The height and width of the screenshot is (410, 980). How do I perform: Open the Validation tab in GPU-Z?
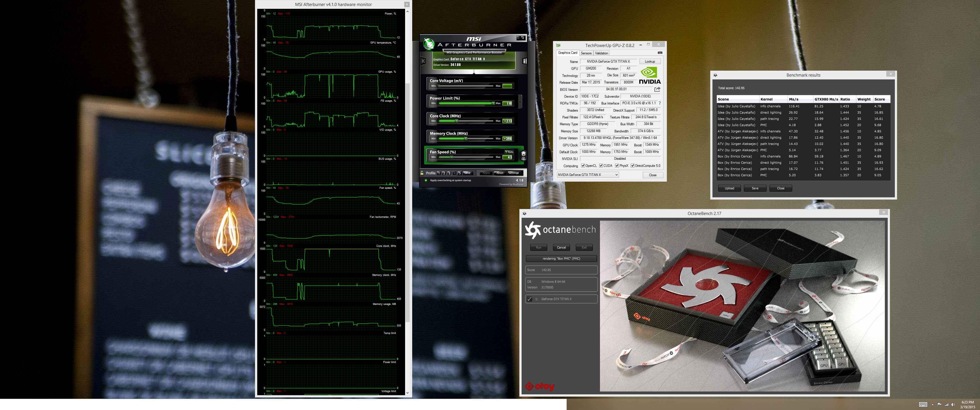tap(601, 53)
